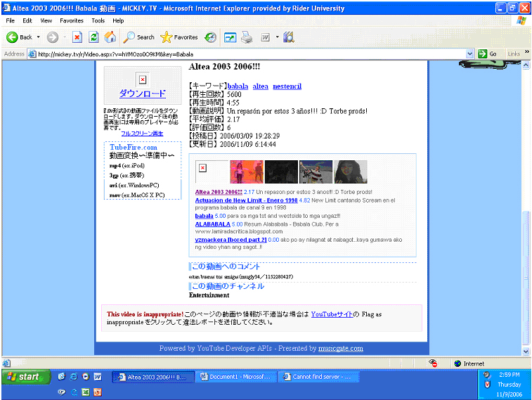Image resolution: width=532 pixels, height=400 pixels.
Task: Launch Excel from the quick launch bar
Action: 86,392
